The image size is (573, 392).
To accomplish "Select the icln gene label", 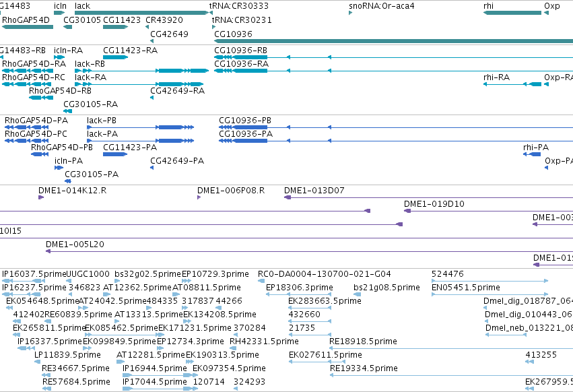I will [x=61, y=6].
